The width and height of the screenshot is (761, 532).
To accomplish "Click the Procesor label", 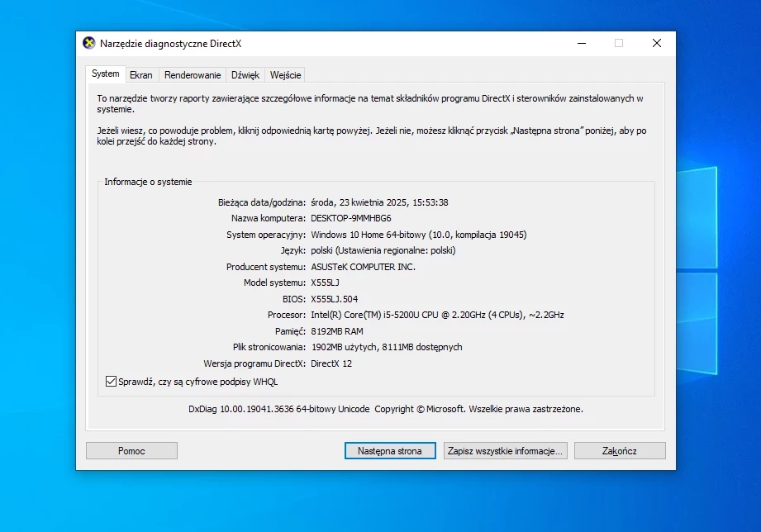I will tap(287, 315).
